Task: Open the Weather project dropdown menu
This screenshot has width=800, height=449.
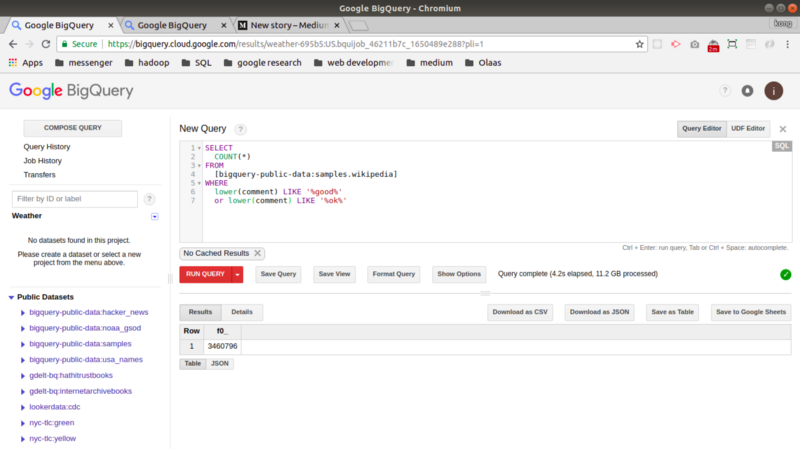Action: (x=154, y=216)
